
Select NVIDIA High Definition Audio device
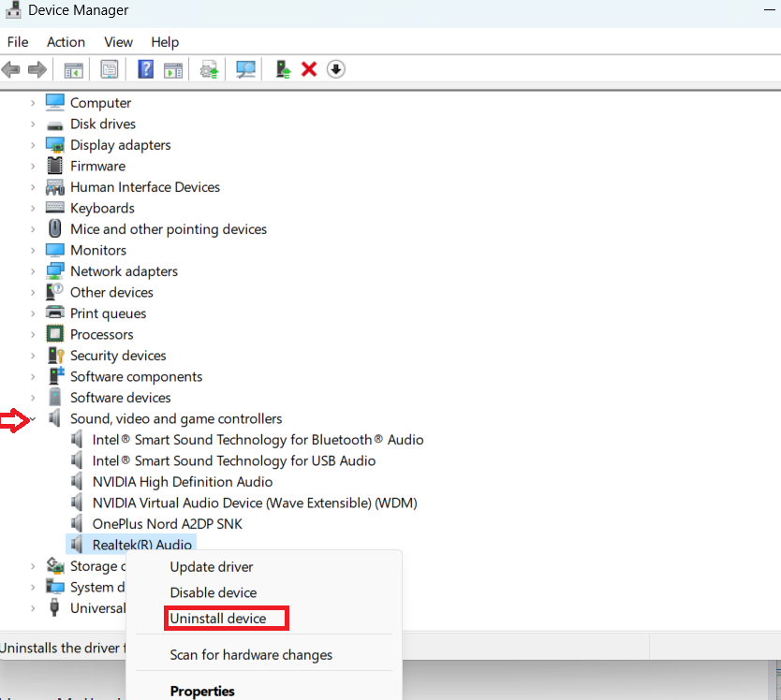click(x=182, y=482)
